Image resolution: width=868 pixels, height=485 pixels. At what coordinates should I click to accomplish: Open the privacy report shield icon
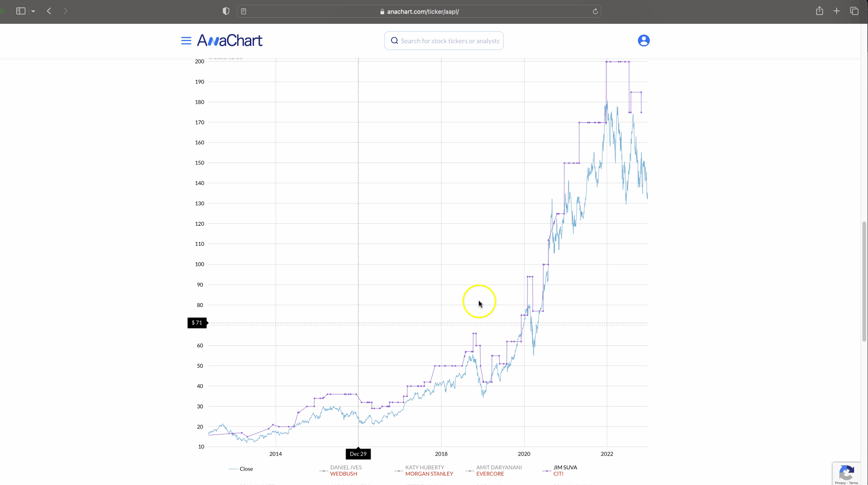(x=226, y=11)
